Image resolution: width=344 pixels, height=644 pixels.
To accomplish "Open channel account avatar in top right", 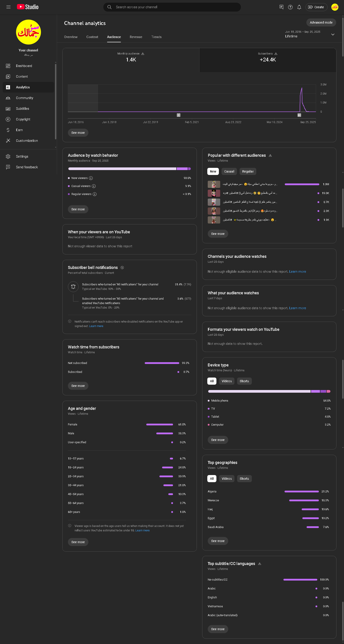I will click(x=334, y=7).
